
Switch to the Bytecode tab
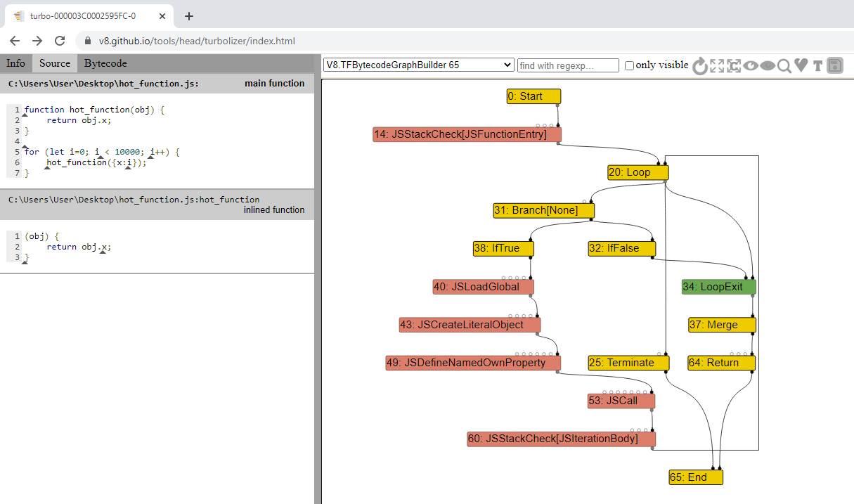[x=105, y=63]
